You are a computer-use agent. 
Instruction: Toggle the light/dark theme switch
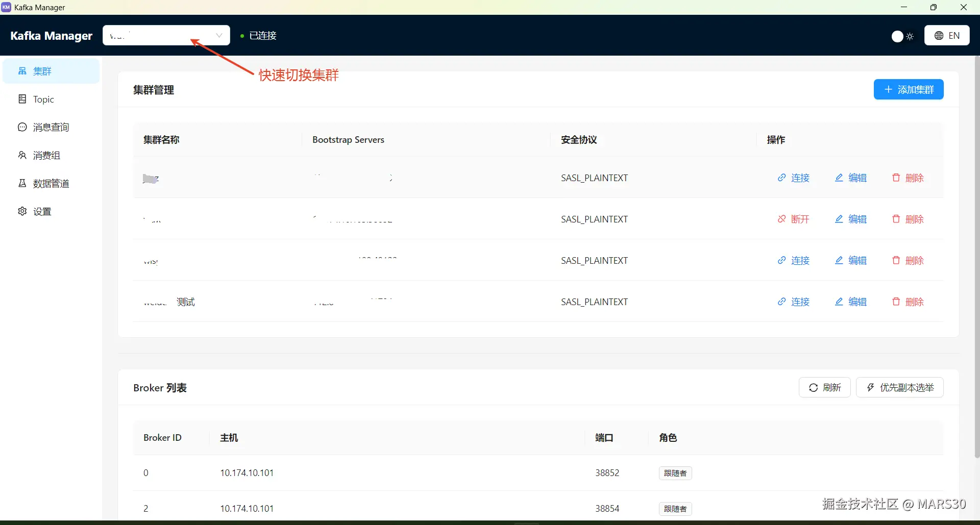click(902, 36)
